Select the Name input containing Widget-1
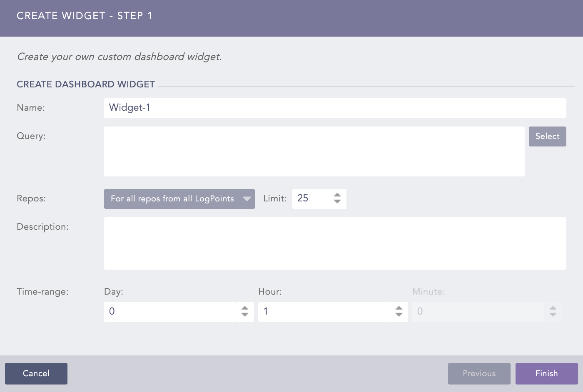The height and width of the screenshot is (392, 583). (x=335, y=108)
